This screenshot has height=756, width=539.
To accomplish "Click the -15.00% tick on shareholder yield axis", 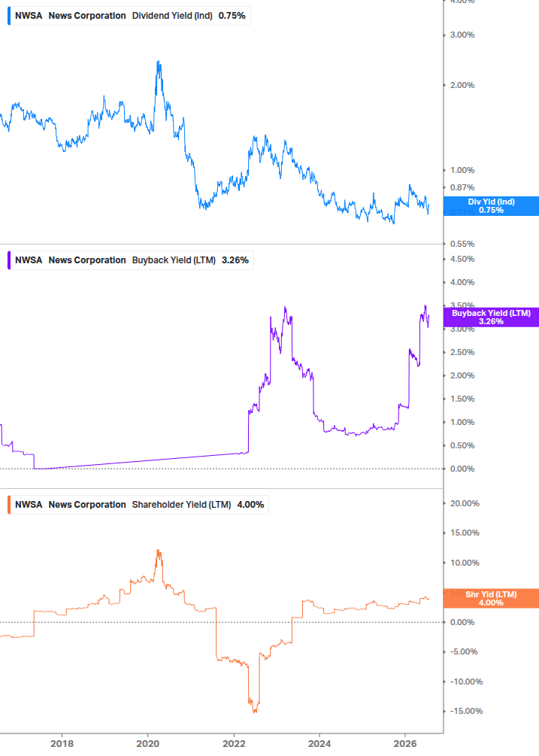I will [x=466, y=711].
